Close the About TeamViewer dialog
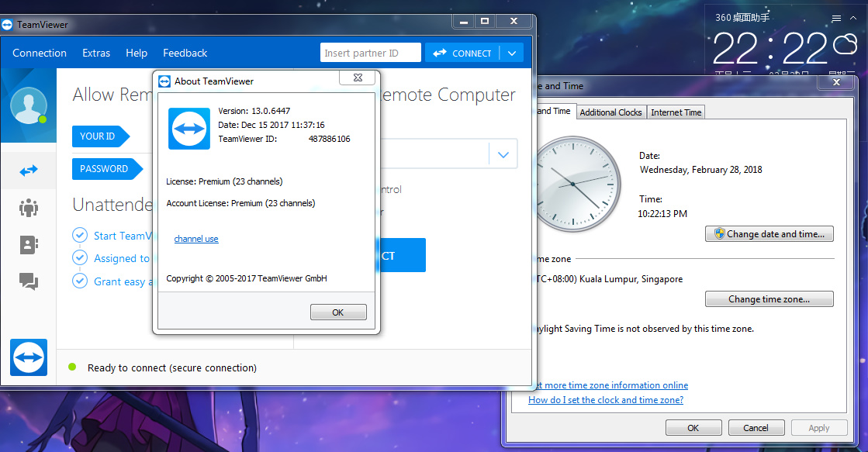This screenshot has width=868, height=452. [358, 78]
